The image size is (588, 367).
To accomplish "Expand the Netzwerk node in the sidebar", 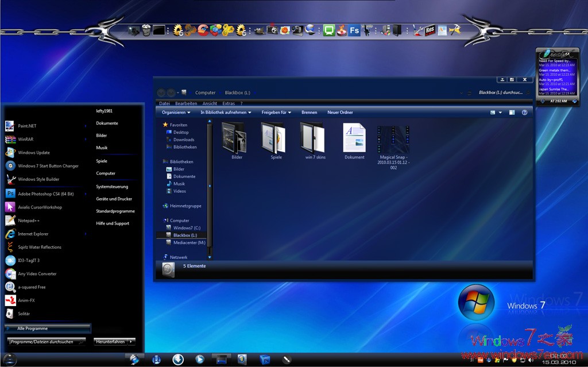I will click(x=163, y=257).
